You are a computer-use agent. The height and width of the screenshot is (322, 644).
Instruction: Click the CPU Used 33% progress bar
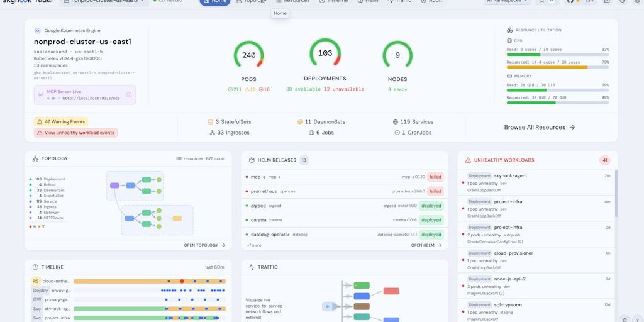pos(557,54)
